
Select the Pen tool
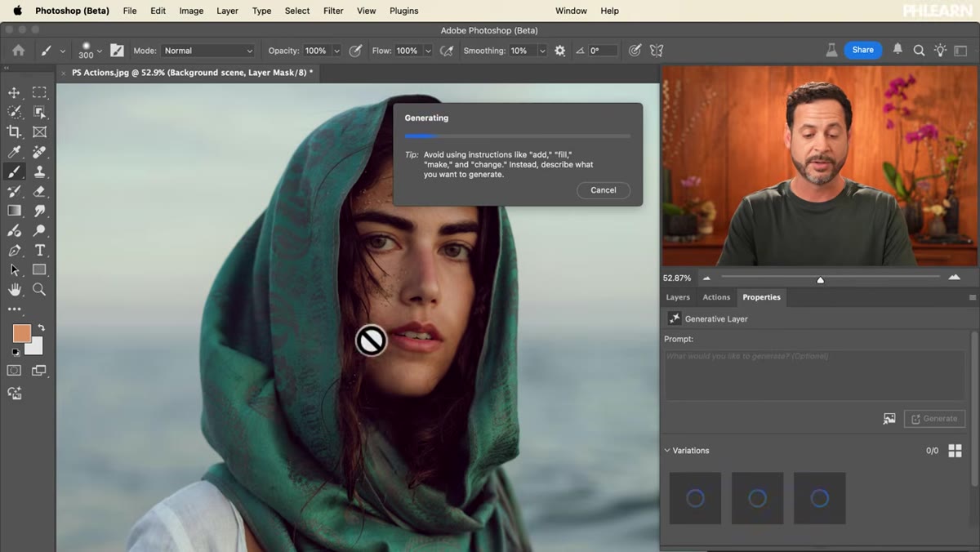point(14,250)
